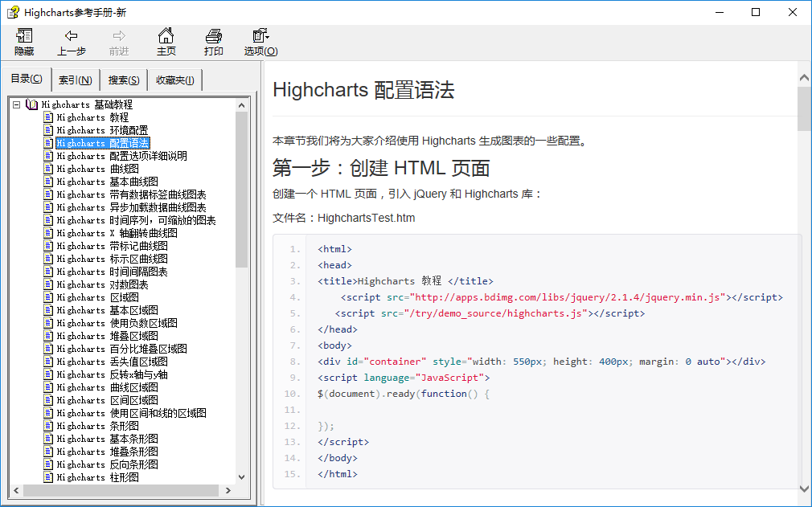Click the $(document).ready code line
Screen dimensions: 812x507
[404, 394]
